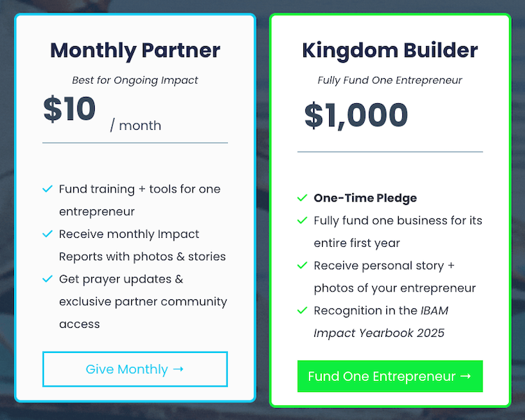Click the "exclusive partner community" feature text

pos(143,301)
